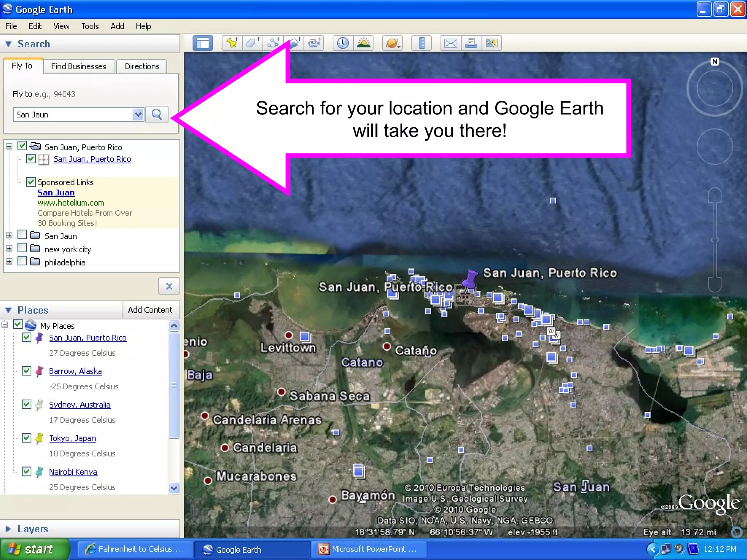Clear search results with the X button
The width and height of the screenshot is (747, 560).
click(x=169, y=286)
